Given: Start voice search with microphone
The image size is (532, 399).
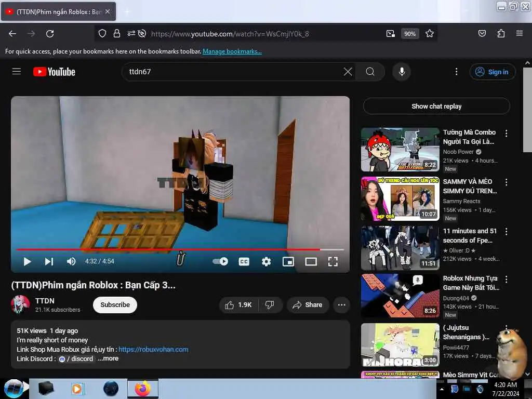Looking at the screenshot, I should click(402, 72).
